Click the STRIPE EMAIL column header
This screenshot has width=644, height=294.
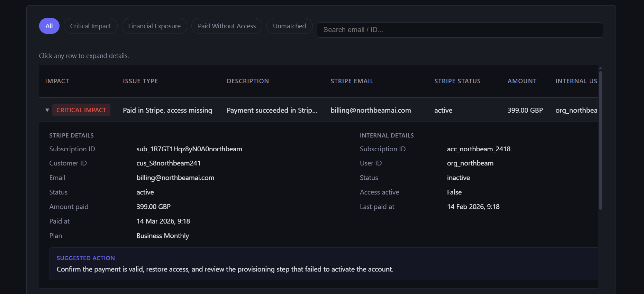click(352, 81)
